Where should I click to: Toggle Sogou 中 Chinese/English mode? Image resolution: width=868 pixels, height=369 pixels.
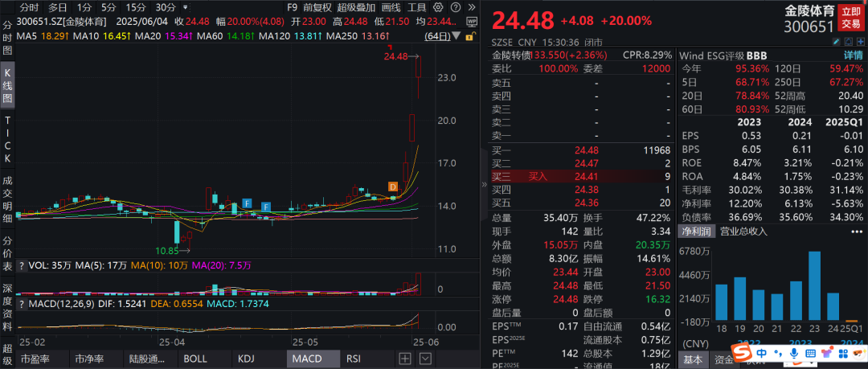tap(762, 352)
